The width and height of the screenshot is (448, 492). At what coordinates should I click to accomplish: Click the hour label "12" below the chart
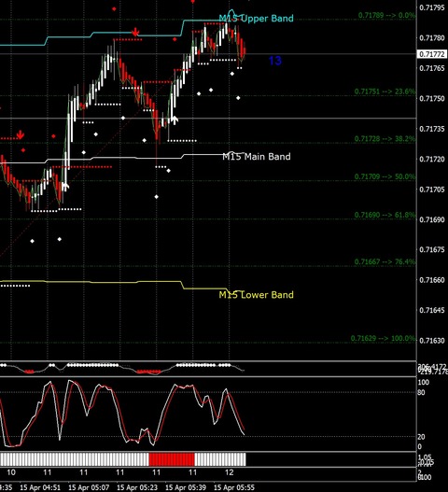point(230,472)
